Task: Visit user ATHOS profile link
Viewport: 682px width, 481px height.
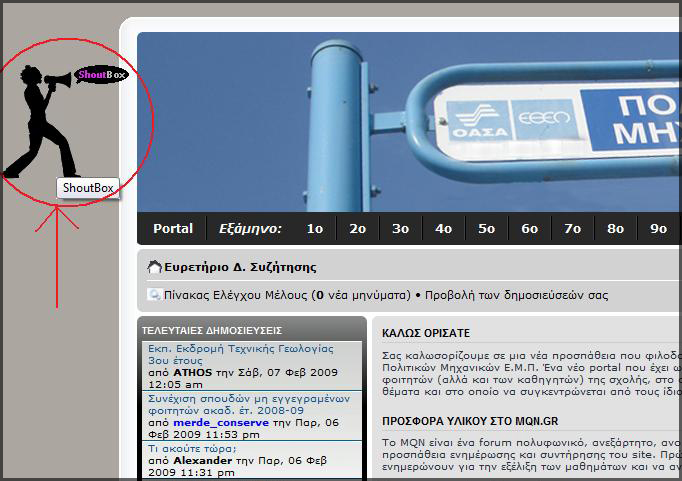Action: 193,370
